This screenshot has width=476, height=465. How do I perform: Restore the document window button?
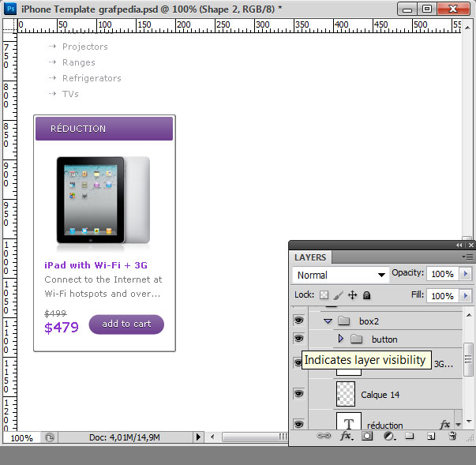tap(427, 9)
